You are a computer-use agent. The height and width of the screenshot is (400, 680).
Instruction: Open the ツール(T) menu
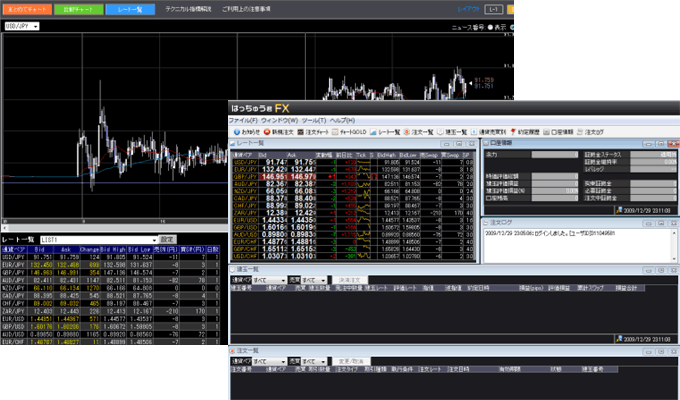click(x=314, y=120)
